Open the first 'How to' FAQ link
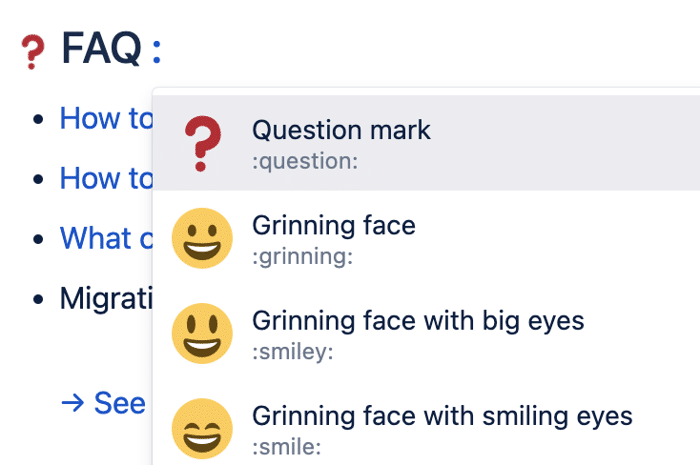 pos(106,119)
